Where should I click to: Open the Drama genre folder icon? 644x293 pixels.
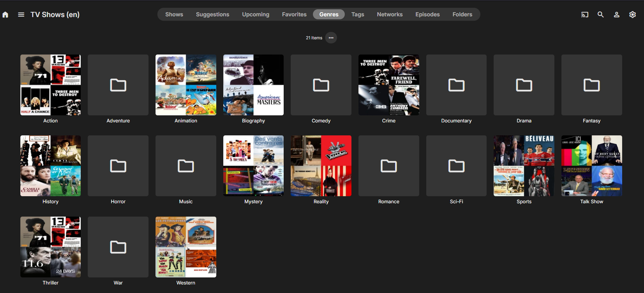[x=524, y=85]
